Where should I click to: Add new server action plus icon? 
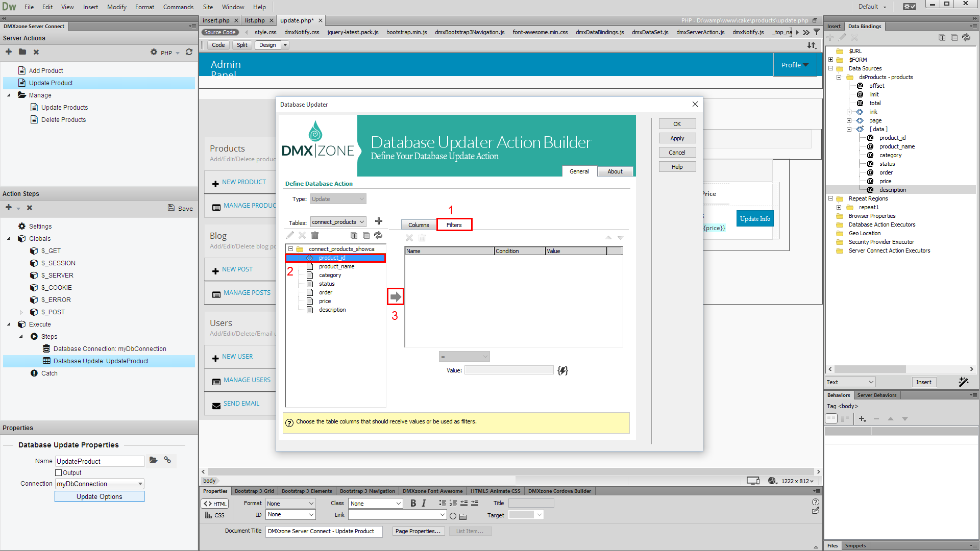pyautogui.click(x=9, y=52)
